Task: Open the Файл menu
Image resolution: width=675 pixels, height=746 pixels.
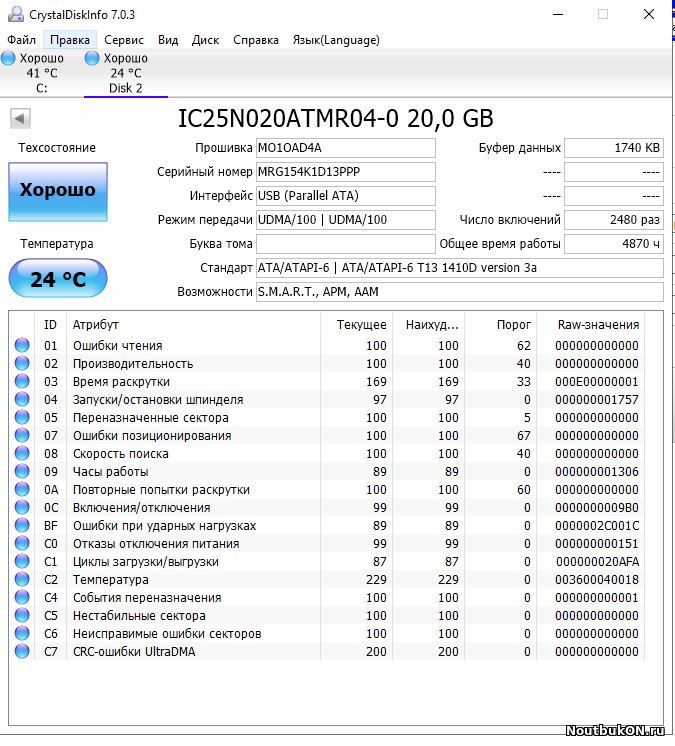Action: coord(21,40)
